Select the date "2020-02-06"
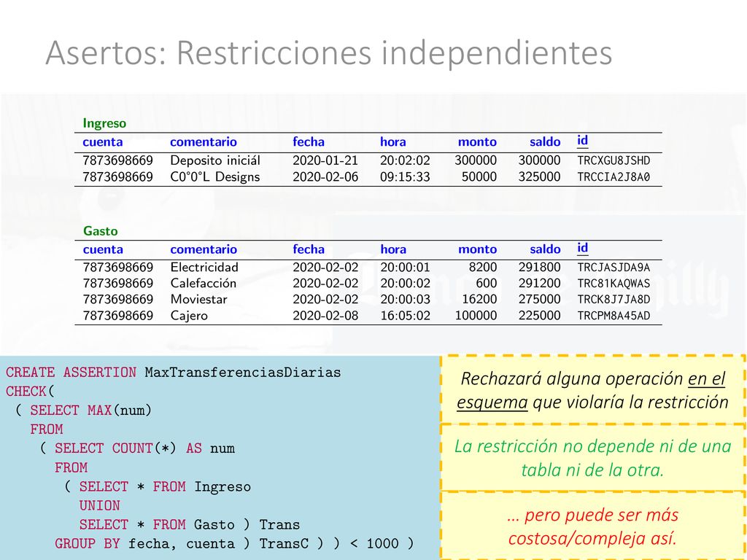The width and height of the screenshot is (747, 560). (325, 176)
